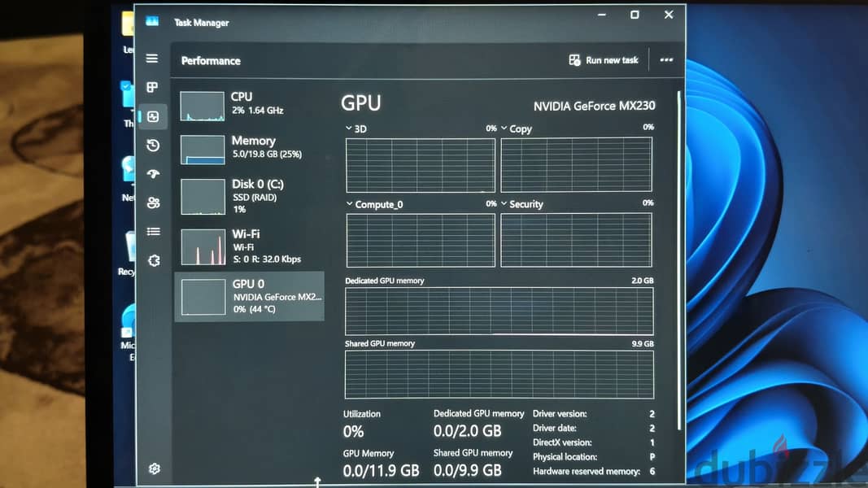Image resolution: width=868 pixels, height=488 pixels.
Task: Open the Details page icon
Action: point(153,231)
